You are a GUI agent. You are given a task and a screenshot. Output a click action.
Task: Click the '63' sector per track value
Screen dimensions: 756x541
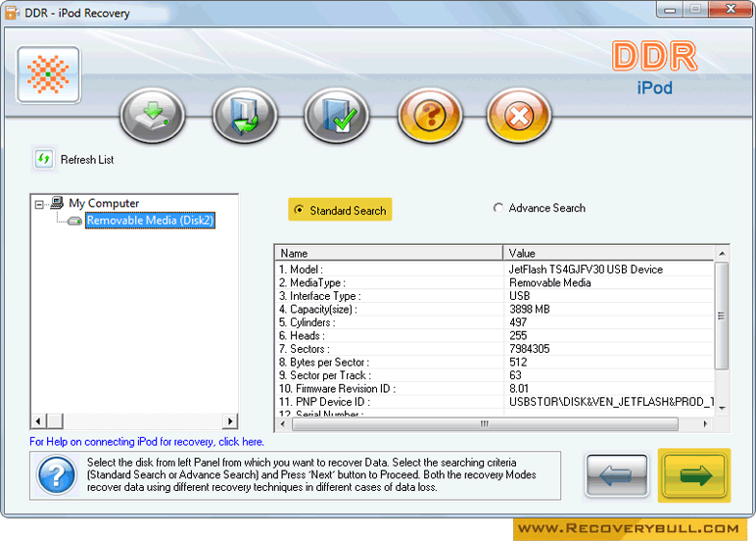point(515,375)
